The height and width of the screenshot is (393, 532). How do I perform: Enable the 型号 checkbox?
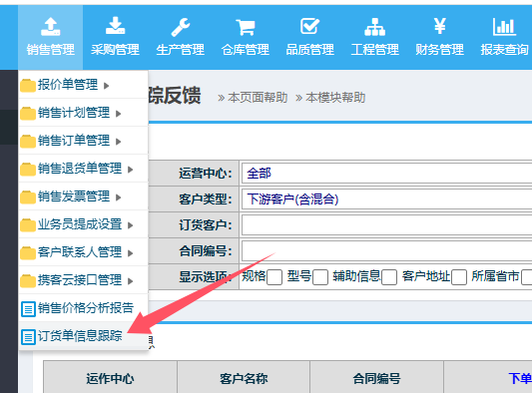pyautogui.click(x=320, y=277)
